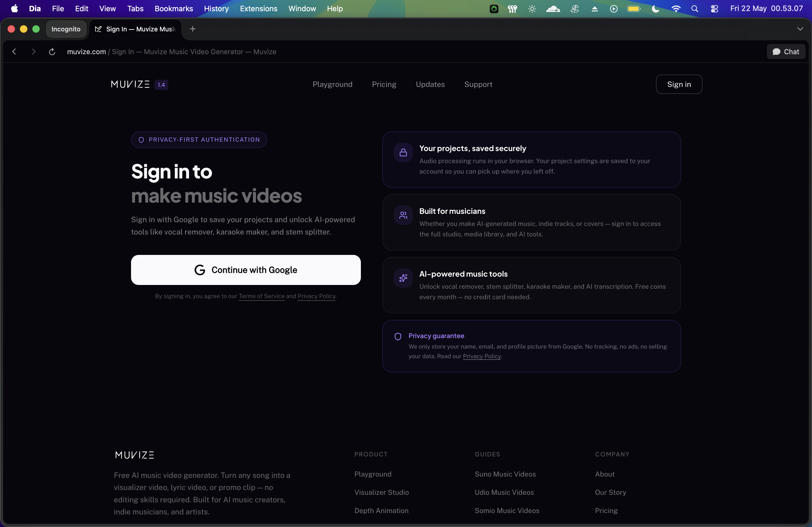812x527 pixels.
Task: Open Depth Animation footer link
Action: pos(381,511)
